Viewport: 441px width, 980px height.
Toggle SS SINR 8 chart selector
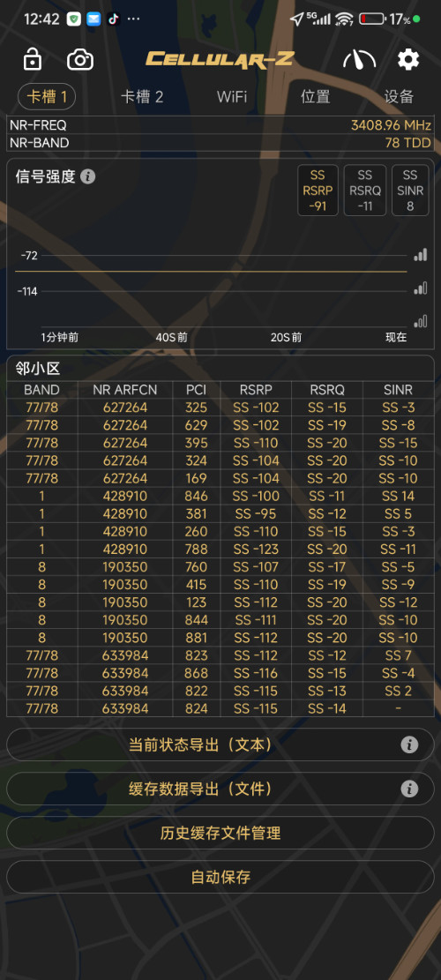[x=410, y=190]
